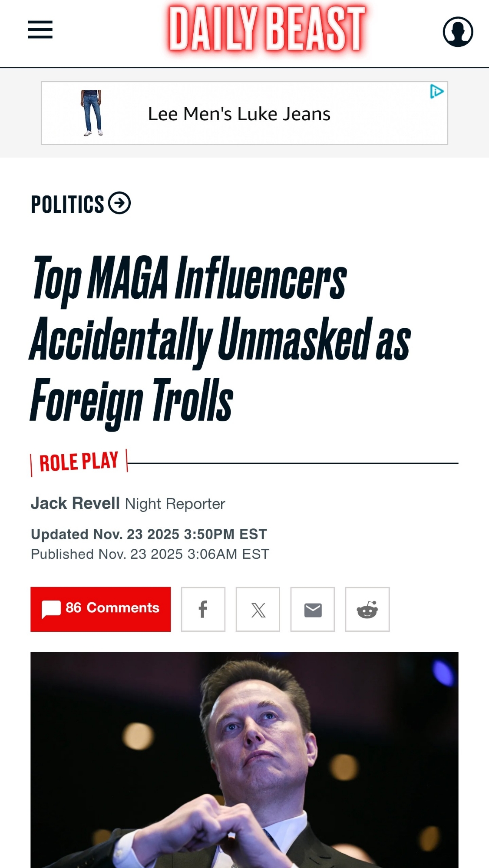Share the article via email
This screenshot has height=868, width=489.
[313, 609]
